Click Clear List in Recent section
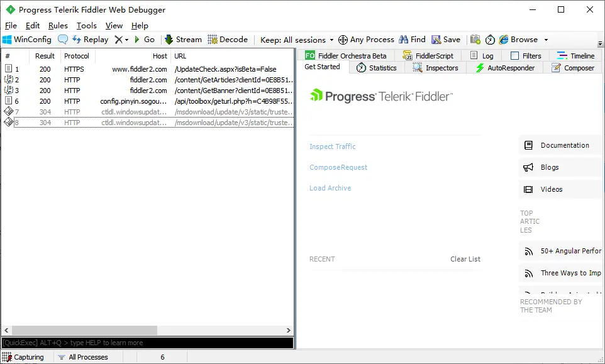This screenshot has height=364, width=605. click(x=465, y=259)
